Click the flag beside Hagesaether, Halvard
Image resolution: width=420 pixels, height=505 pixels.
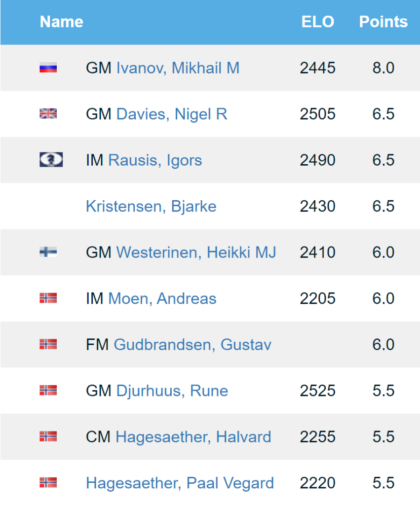48,436
